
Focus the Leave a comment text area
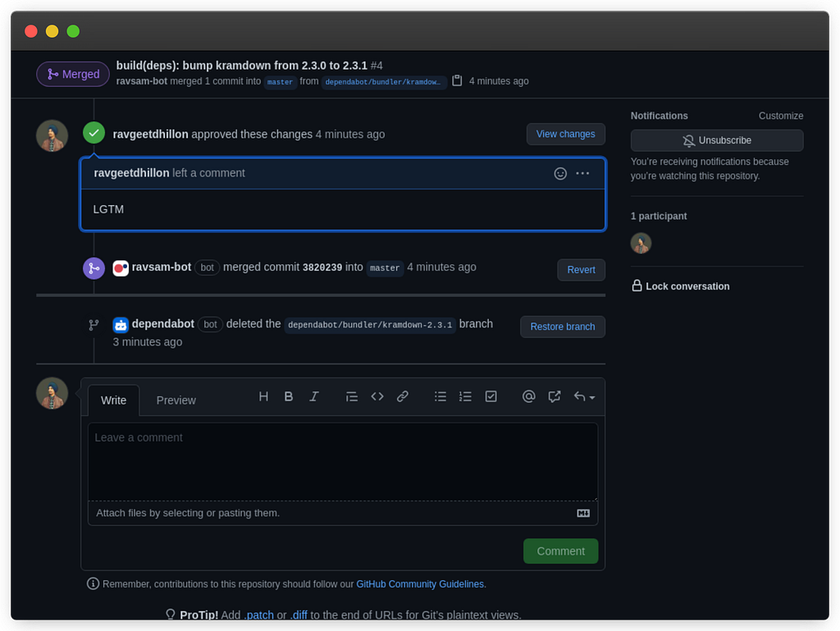[343, 462]
